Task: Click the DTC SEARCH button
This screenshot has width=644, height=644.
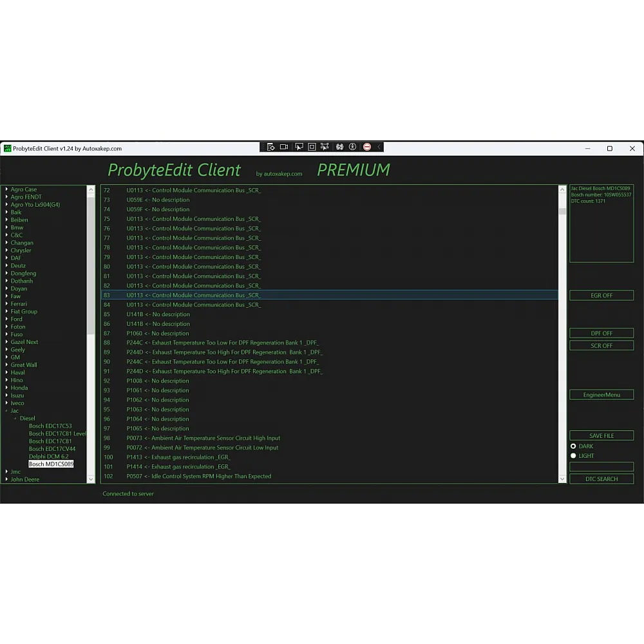Action: (x=601, y=479)
